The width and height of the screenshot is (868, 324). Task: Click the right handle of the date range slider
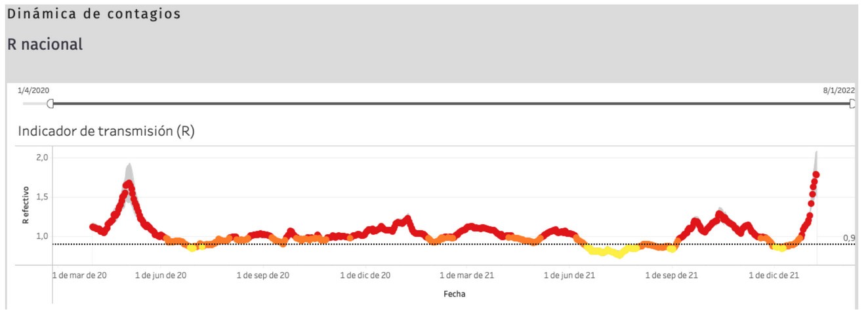(852, 104)
